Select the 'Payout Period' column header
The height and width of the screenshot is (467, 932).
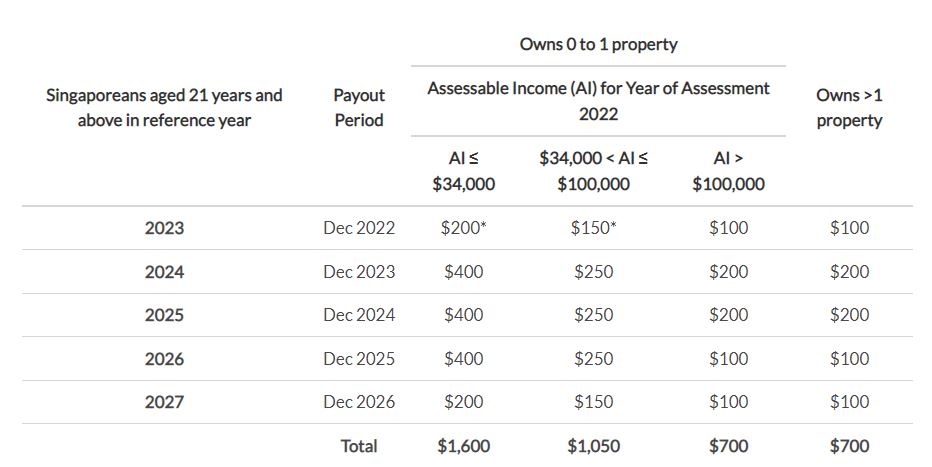359,108
